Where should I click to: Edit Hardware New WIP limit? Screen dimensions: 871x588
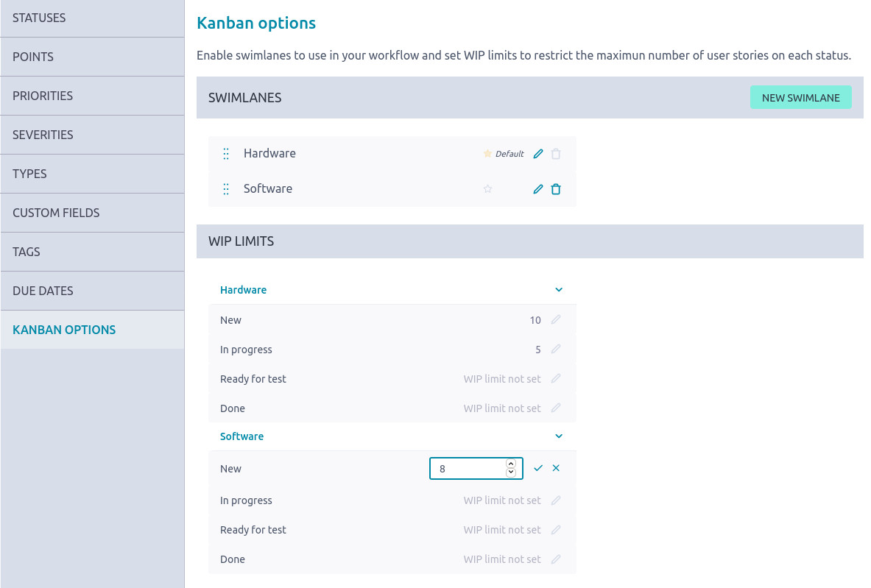click(x=556, y=320)
